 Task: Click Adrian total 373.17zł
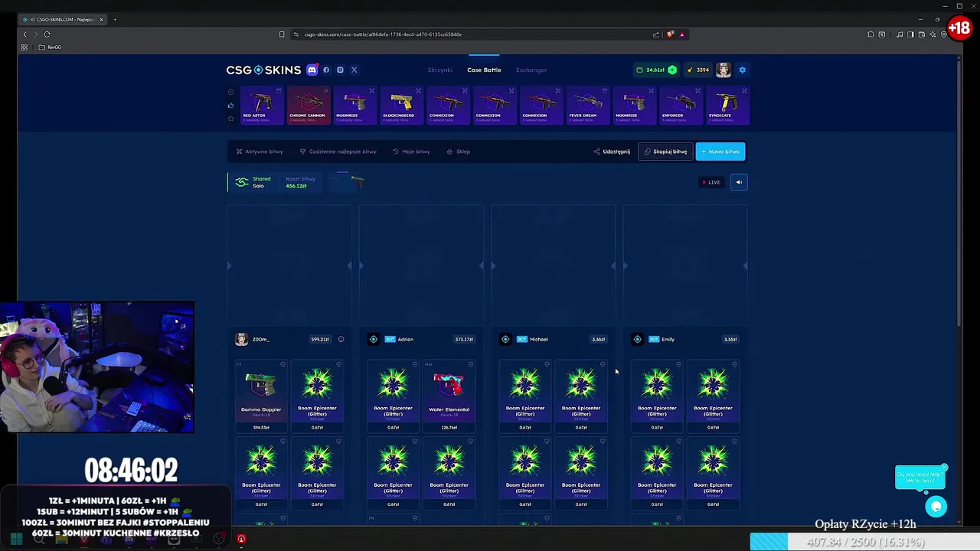click(464, 339)
